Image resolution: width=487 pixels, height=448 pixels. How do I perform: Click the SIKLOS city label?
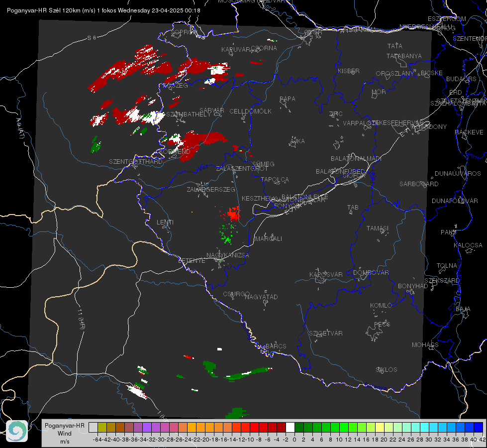click(387, 370)
